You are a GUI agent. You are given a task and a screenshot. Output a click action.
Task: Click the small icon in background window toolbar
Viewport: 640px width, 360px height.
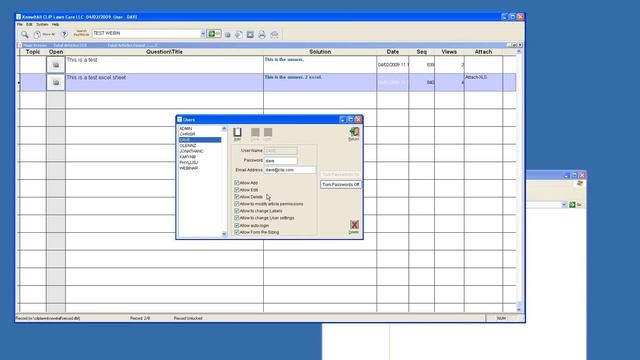[x=580, y=184]
